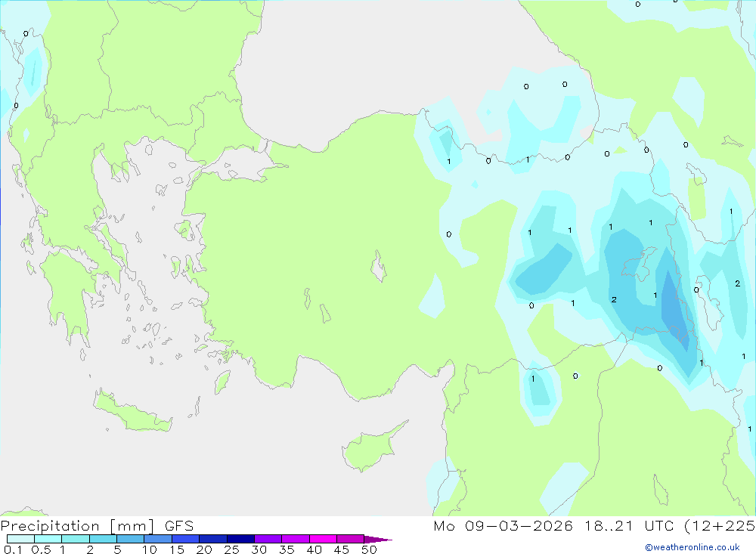Select the 25–30 mm legend color box
The height and width of the screenshot is (554, 756).
[240, 539]
